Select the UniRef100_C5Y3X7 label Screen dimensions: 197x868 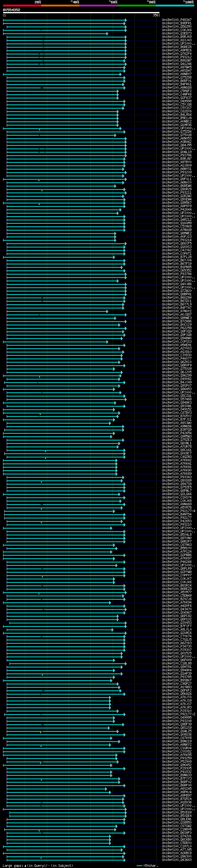(x=177, y=108)
